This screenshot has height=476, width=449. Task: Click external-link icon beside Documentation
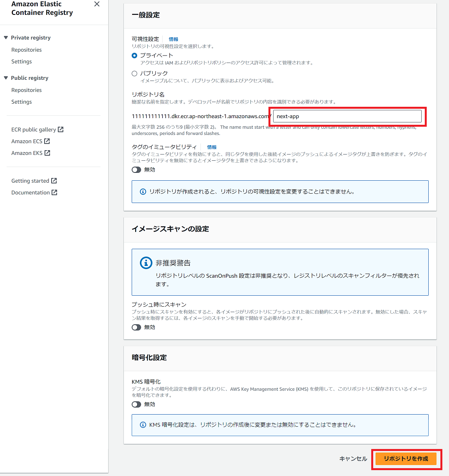click(x=54, y=192)
